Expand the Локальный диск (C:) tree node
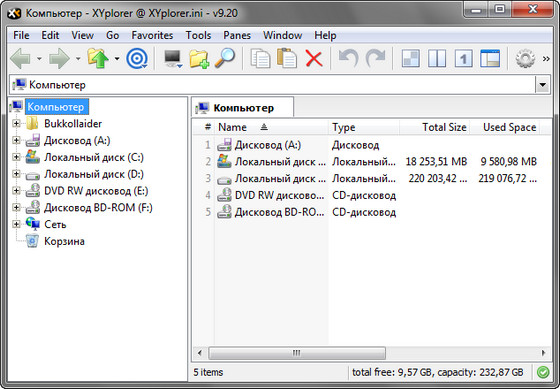Viewport: 560px width, 389px height. coord(16,157)
